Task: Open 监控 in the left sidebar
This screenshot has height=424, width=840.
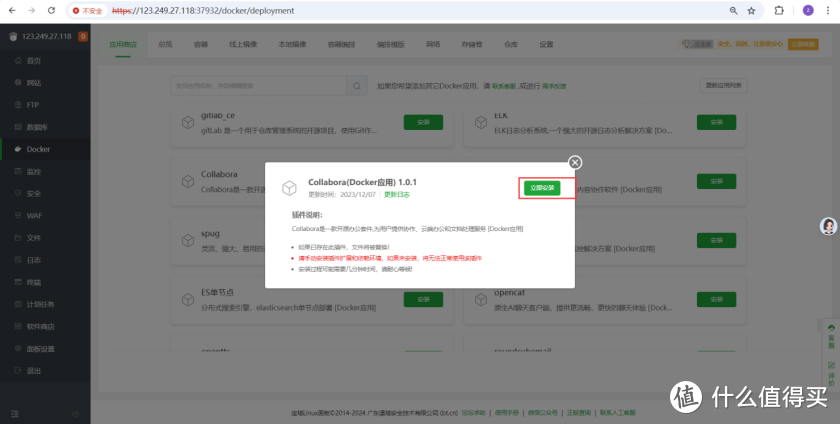Action: (x=34, y=172)
